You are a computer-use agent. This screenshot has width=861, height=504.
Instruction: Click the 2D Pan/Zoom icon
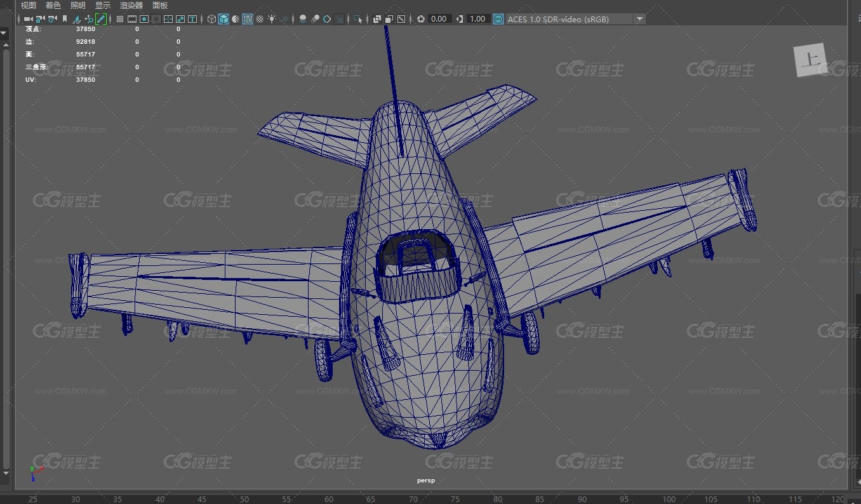click(x=89, y=19)
